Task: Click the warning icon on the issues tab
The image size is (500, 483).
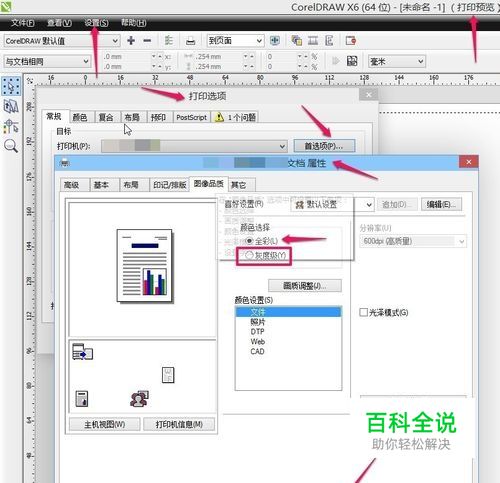Action: pos(219,117)
